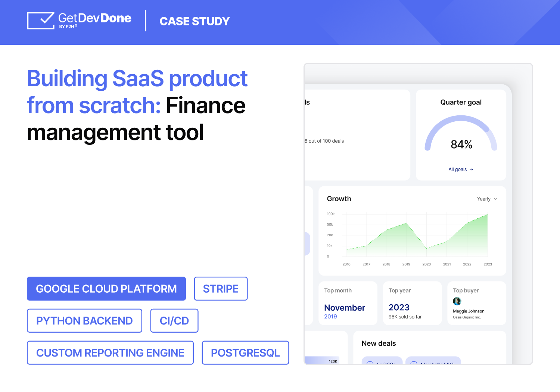Choose the CI/CD tag

pyautogui.click(x=174, y=321)
